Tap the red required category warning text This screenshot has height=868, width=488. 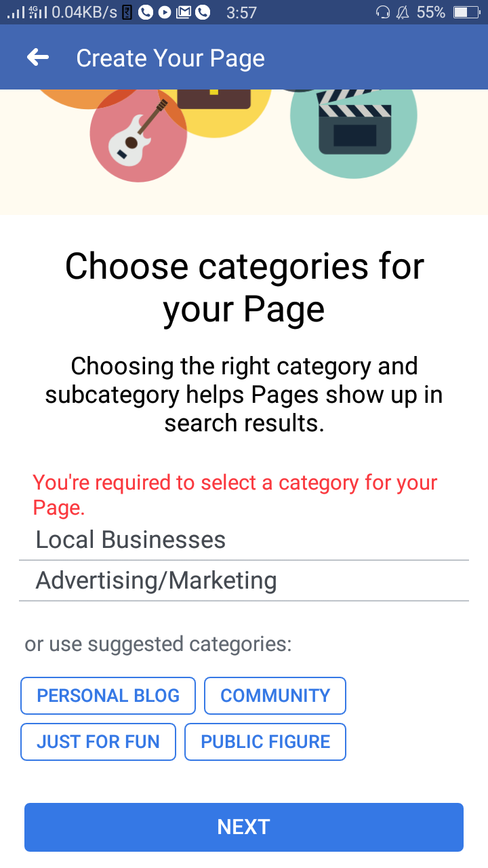click(x=235, y=495)
